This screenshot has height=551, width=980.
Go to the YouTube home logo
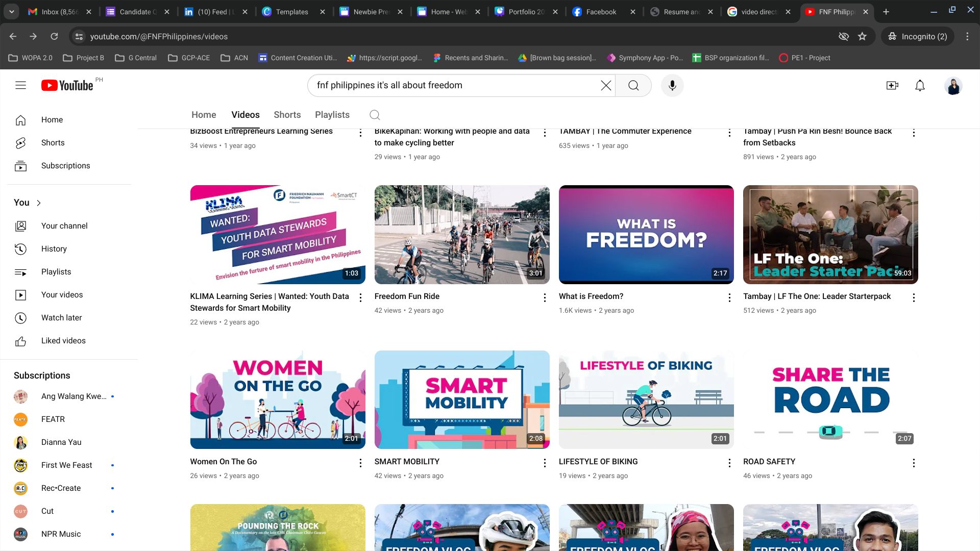[67, 85]
